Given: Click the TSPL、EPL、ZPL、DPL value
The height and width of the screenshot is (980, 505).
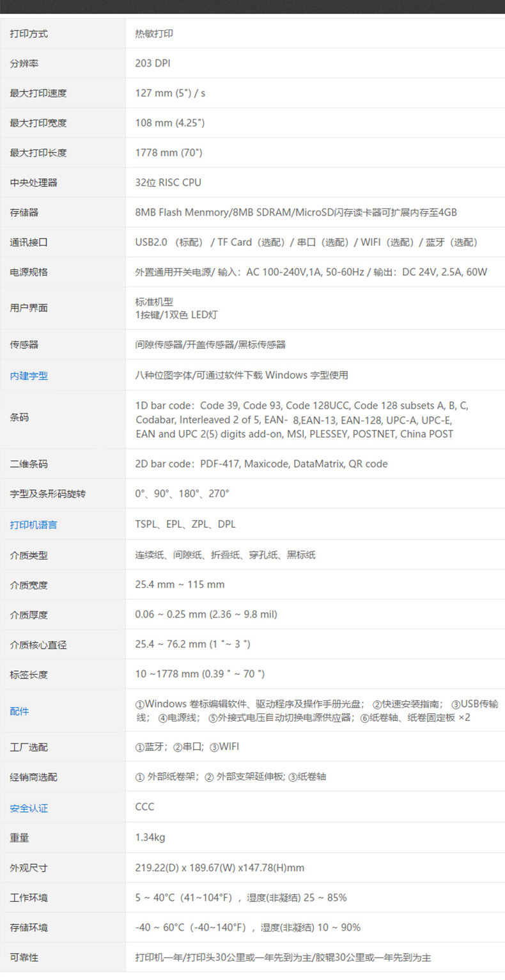Looking at the screenshot, I should click(185, 524).
